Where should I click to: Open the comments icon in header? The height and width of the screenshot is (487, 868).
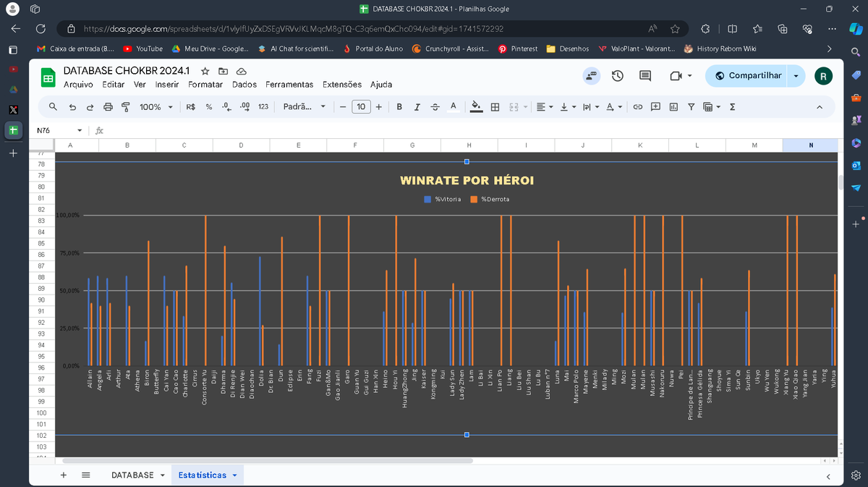click(x=644, y=75)
